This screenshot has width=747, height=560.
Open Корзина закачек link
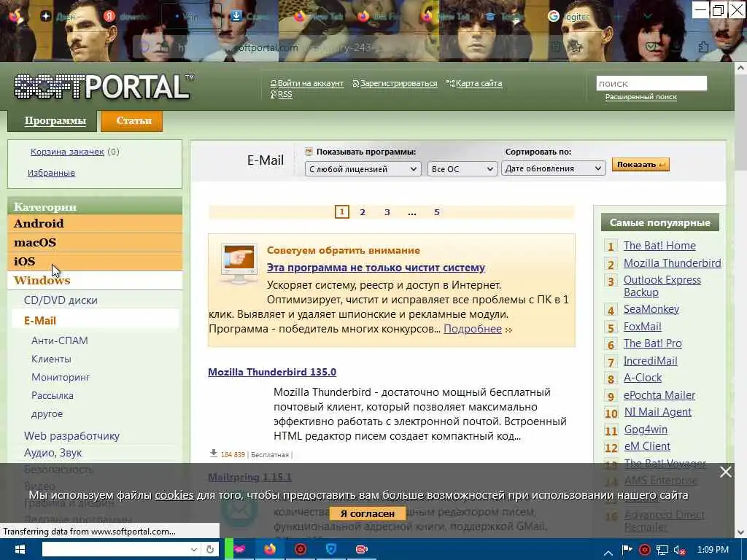67,152
